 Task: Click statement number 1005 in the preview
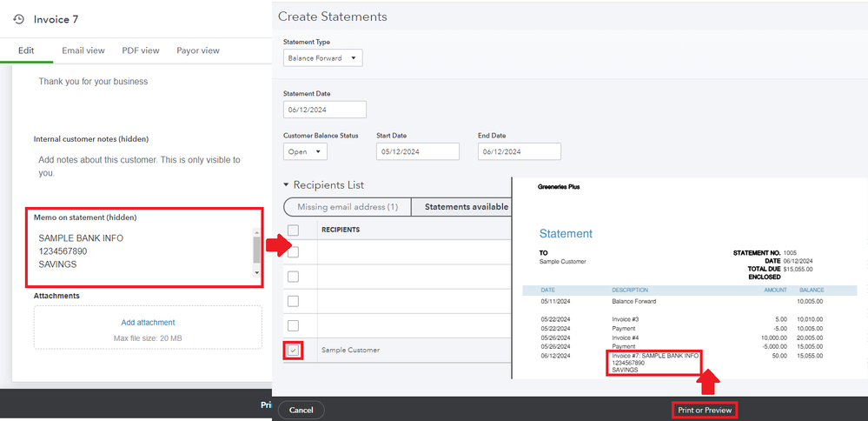coord(790,253)
